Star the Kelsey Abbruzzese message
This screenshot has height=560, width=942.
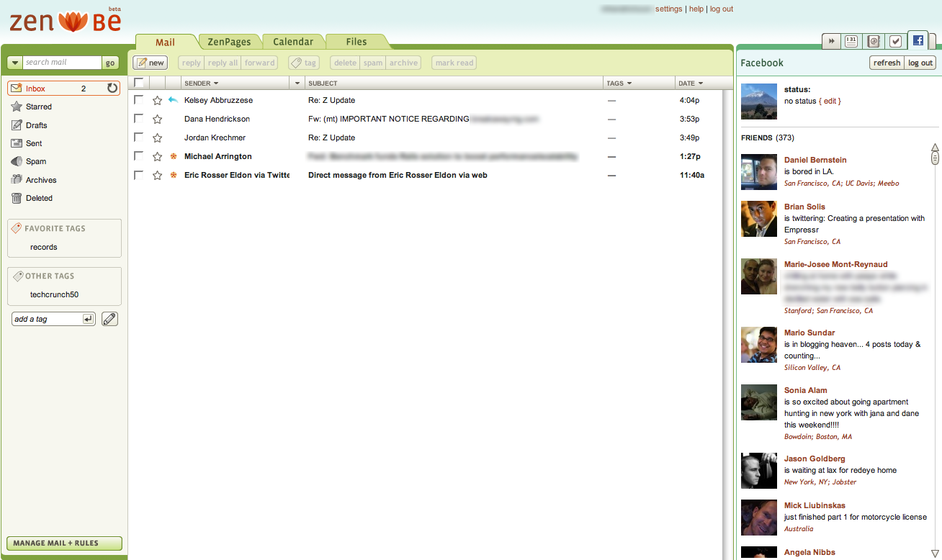[157, 100]
